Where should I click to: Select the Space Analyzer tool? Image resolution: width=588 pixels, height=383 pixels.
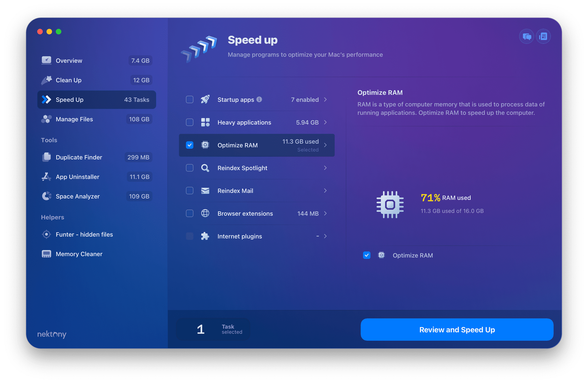pos(78,196)
